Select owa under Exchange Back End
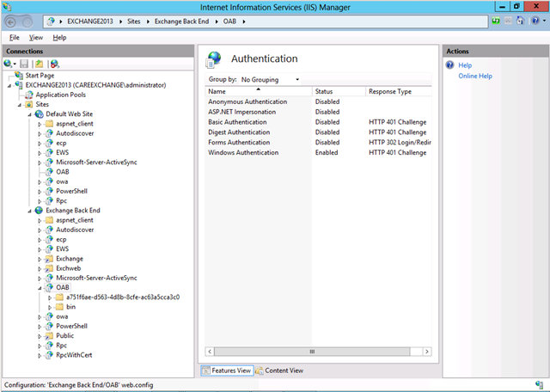Image resolution: width=550 pixels, height=392 pixels. [62, 316]
